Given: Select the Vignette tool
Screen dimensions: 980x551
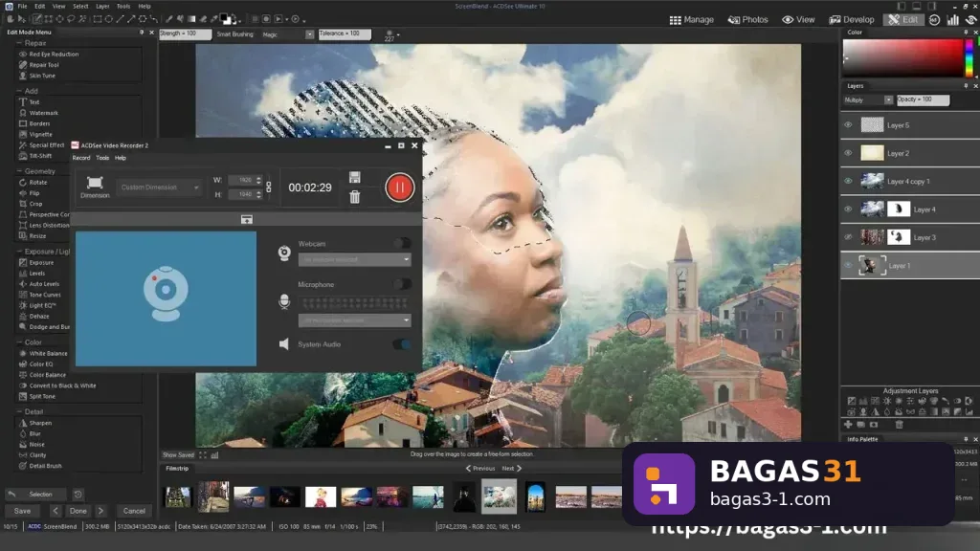Looking at the screenshot, I should click(x=36, y=134).
